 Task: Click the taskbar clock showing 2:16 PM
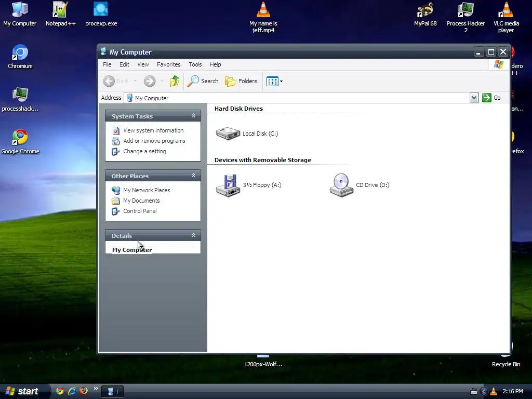click(513, 391)
